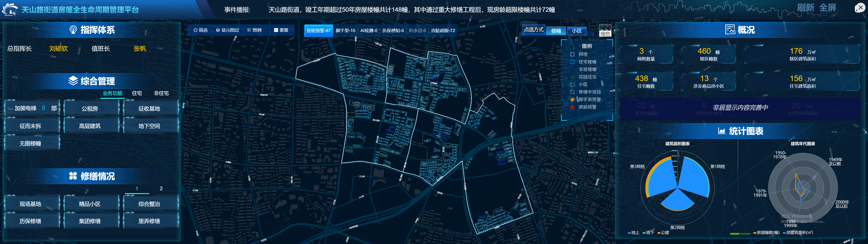
Task: Click the 13 涉及商品房小区 stat card
Action: [x=708, y=81]
